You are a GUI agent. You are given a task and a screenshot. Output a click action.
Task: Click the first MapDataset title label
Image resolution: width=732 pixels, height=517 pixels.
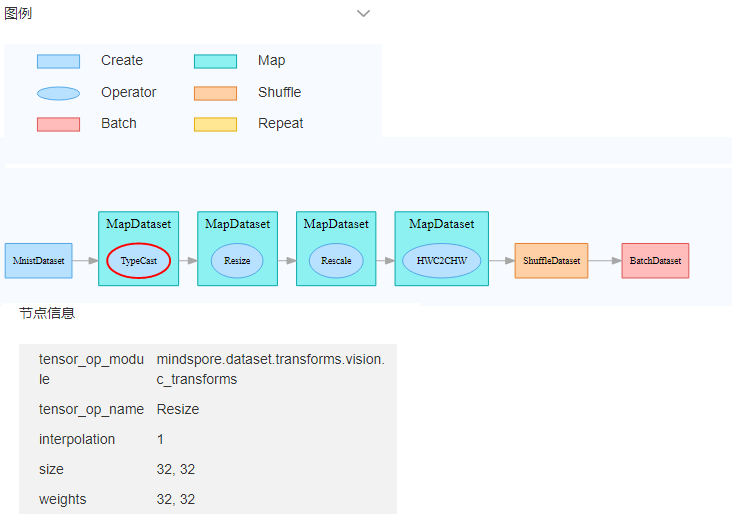pos(138,224)
